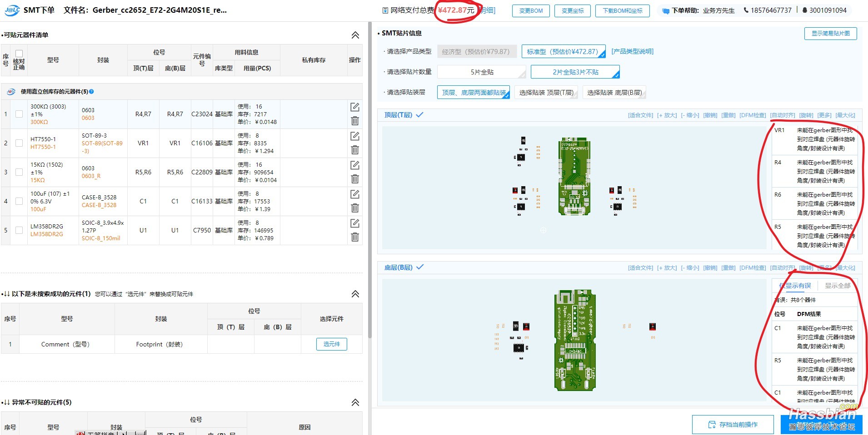Edit the HT7550-1 component row

355,136
